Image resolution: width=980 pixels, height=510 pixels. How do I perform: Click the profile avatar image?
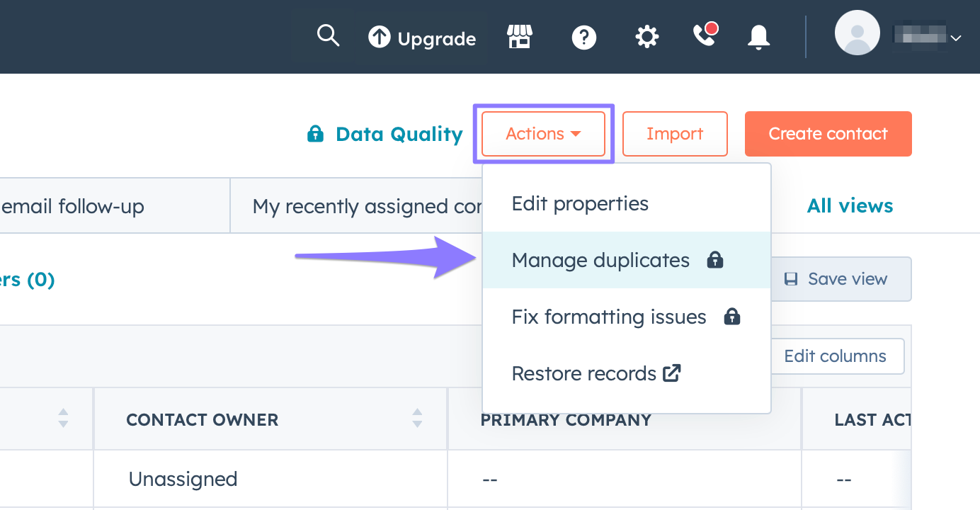[857, 33]
